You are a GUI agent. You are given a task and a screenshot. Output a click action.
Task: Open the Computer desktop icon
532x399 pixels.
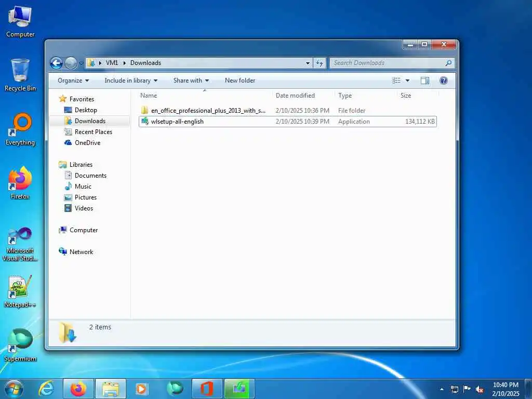click(20, 22)
